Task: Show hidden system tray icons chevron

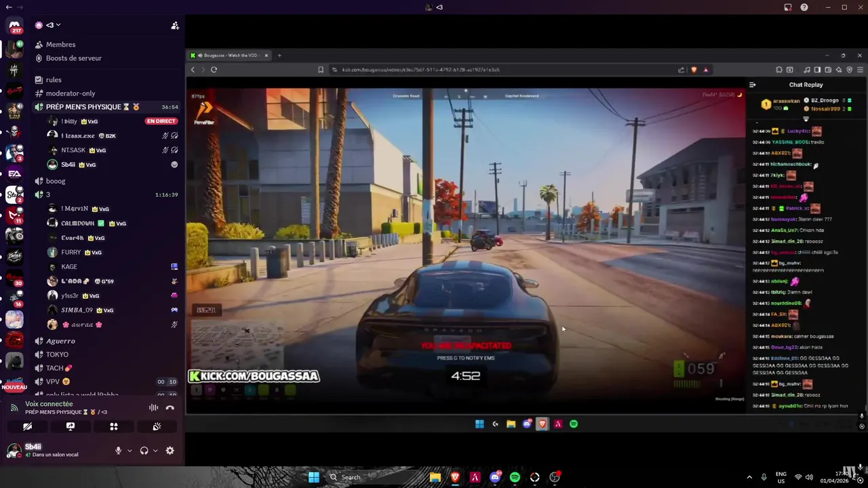Action: (749, 477)
